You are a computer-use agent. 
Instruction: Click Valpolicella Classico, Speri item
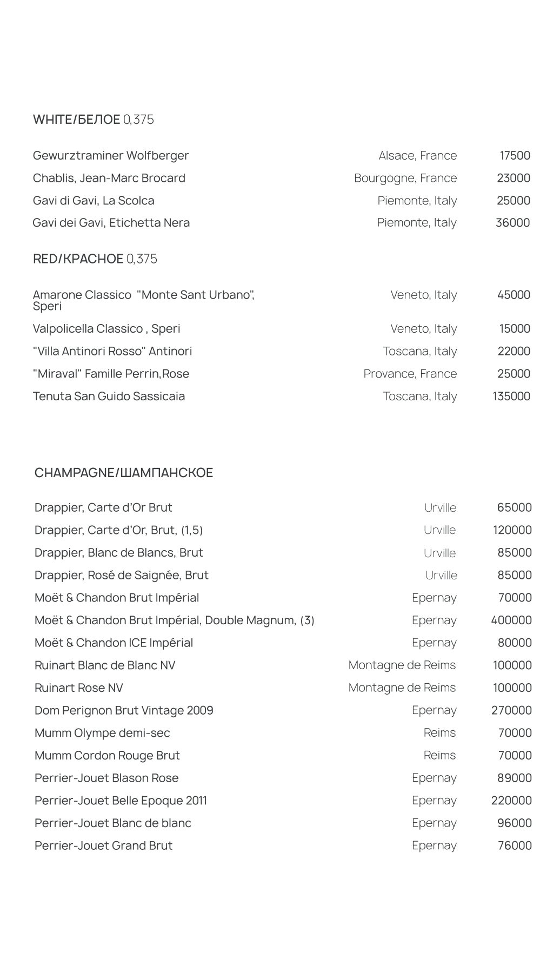click(106, 329)
